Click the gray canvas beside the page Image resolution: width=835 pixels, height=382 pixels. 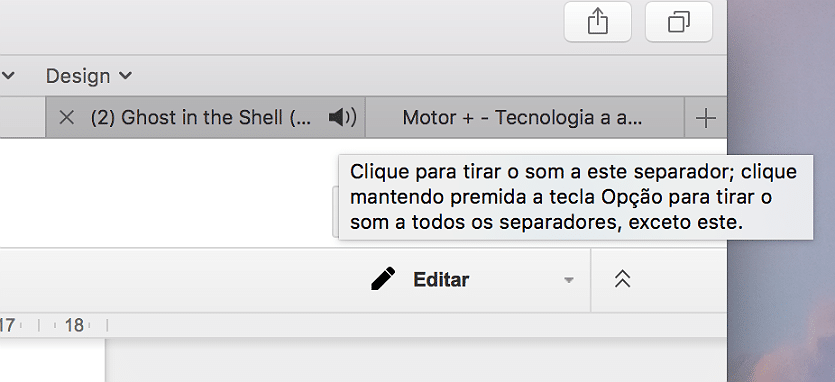(415, 361)
